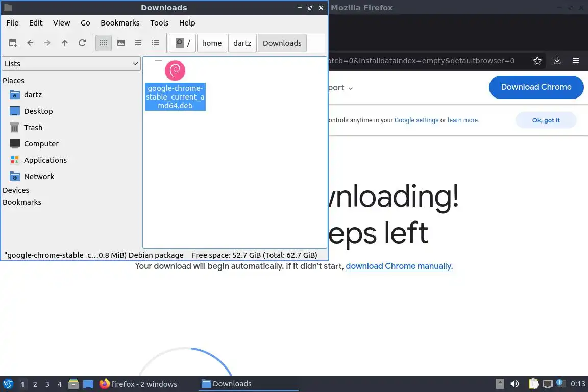588x392 pixels.
Task: Reload the Downloads folder
Action: click(x=82, y=43)
